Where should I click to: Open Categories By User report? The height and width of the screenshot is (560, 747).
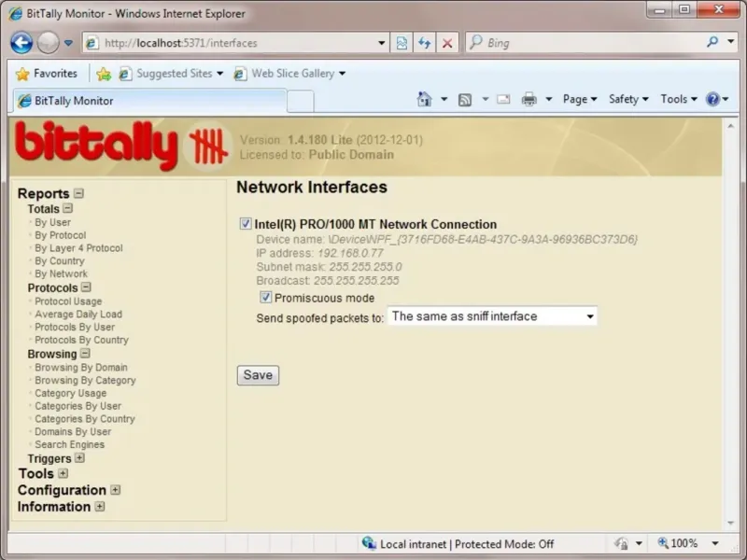[x=78, y=406]
